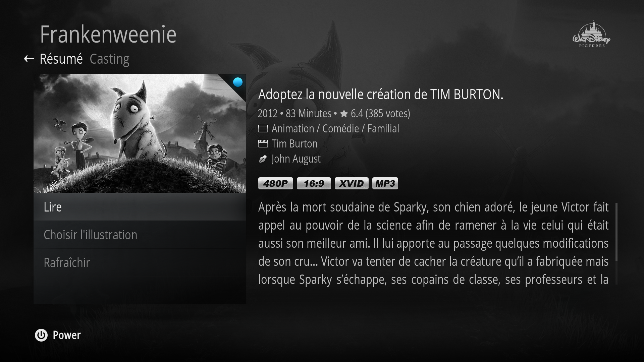Click the Power icon
This screenshot has width=644, height=362.
click(x=41, y=335)
